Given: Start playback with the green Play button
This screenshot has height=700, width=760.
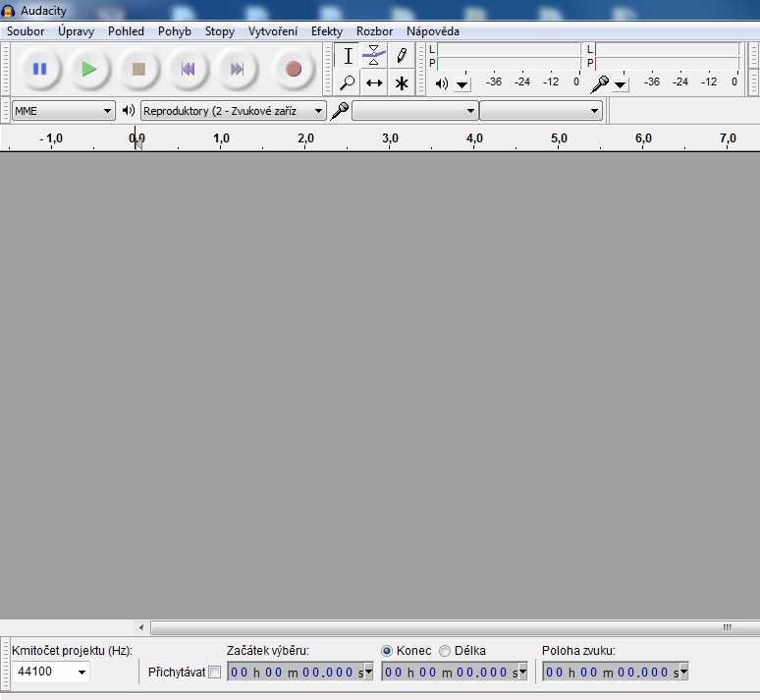Looking at the screenshot, I should click(89, 69).
